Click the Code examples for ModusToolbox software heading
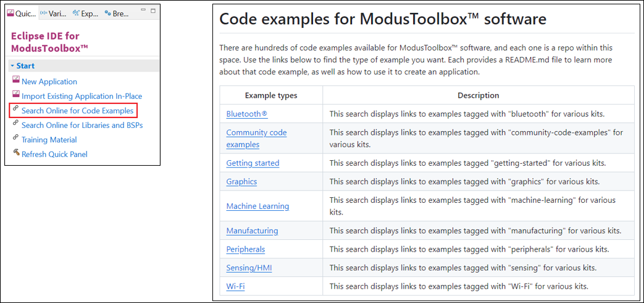Image resolution: width=644 pixels, height=303 pixels. click(x=383, y=19)
